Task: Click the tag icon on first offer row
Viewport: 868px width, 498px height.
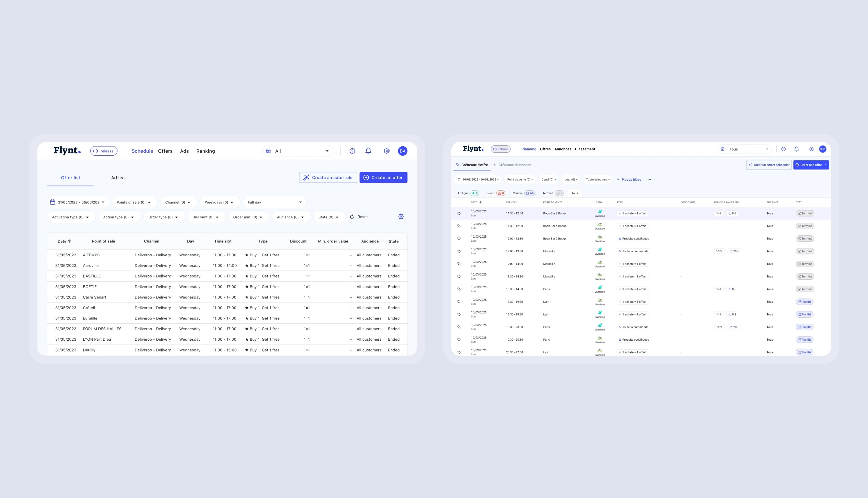Action: pyautogui.click(x=459, y=213)
